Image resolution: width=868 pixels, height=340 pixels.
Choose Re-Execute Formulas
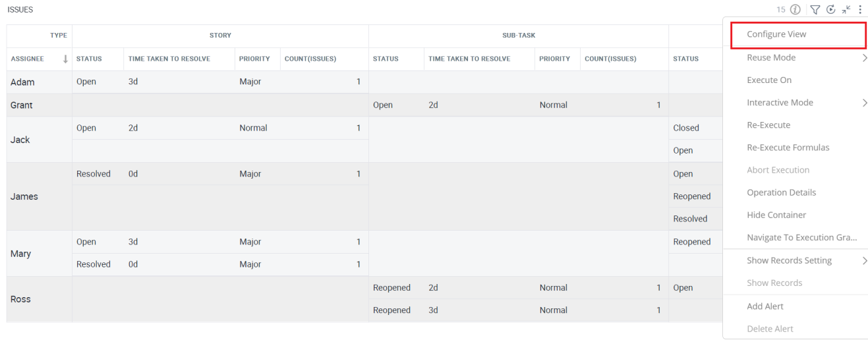pos(788,148)
